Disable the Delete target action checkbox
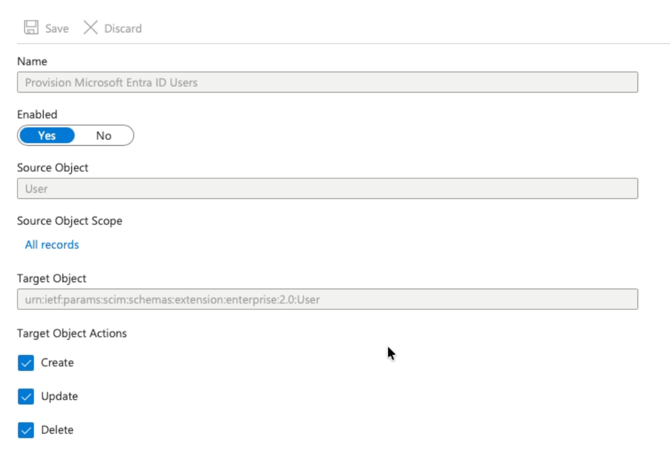 pyautogui.click(x=27, y=430)
